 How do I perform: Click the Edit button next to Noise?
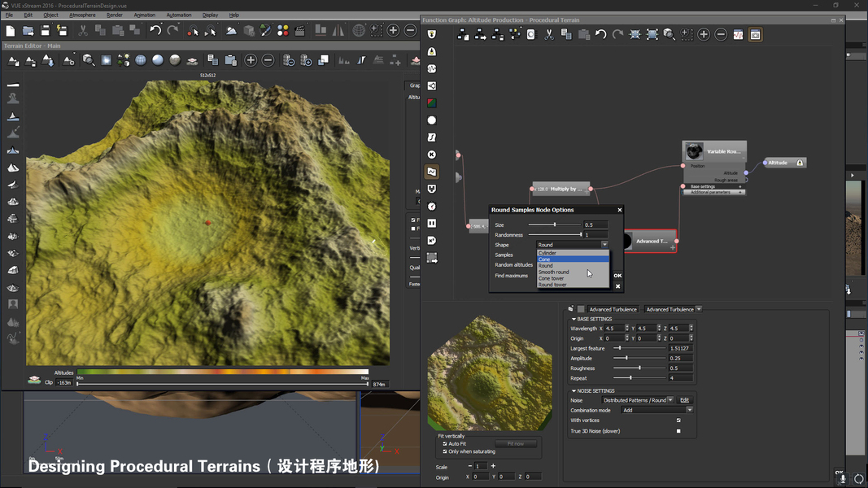684,400
